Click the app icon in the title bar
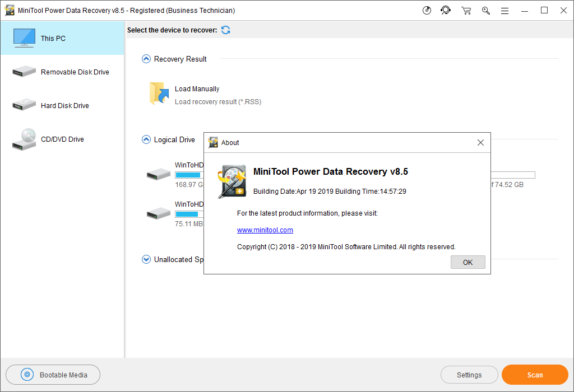Image resolution: width=574 pixels, height=392 pixels. (x=10, y=10)
